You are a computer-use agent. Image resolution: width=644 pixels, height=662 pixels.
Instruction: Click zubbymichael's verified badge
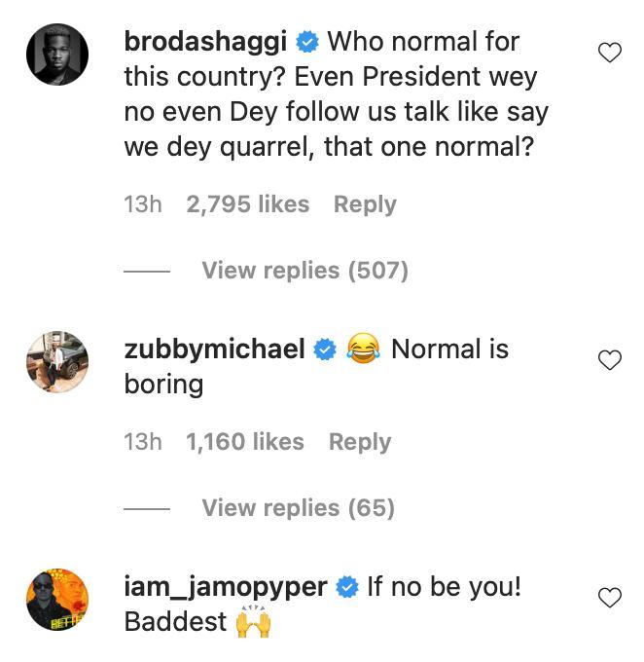coord(327,349)
